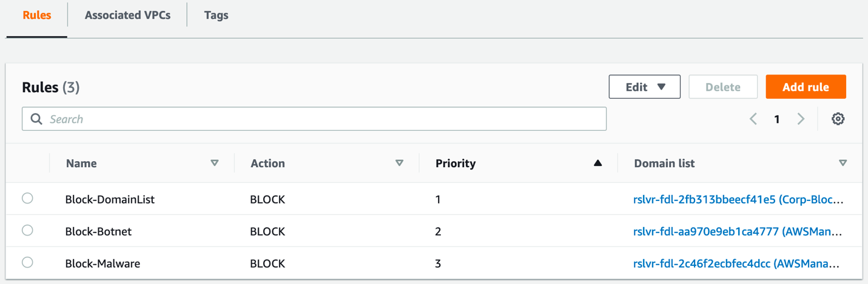Switch to the Associated VPCs tab
Image resolution: width=868 pixels, height=284 pixels.
click(127, 15)
